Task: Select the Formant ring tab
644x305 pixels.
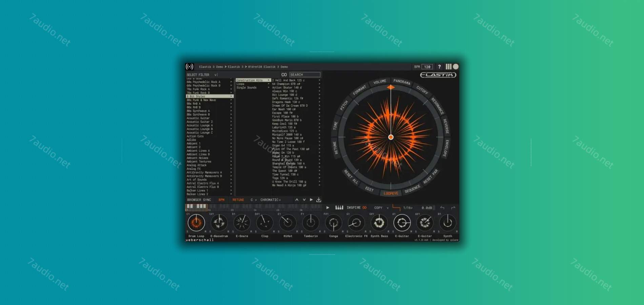Action: pyautogui.click(x=359, y=90)
